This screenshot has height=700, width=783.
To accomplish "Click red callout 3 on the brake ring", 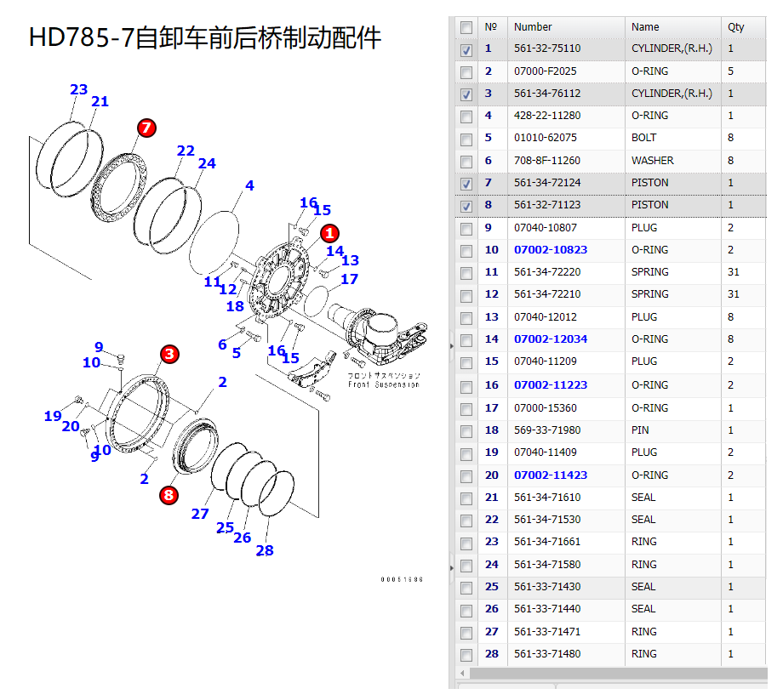I will pos(169,354).
